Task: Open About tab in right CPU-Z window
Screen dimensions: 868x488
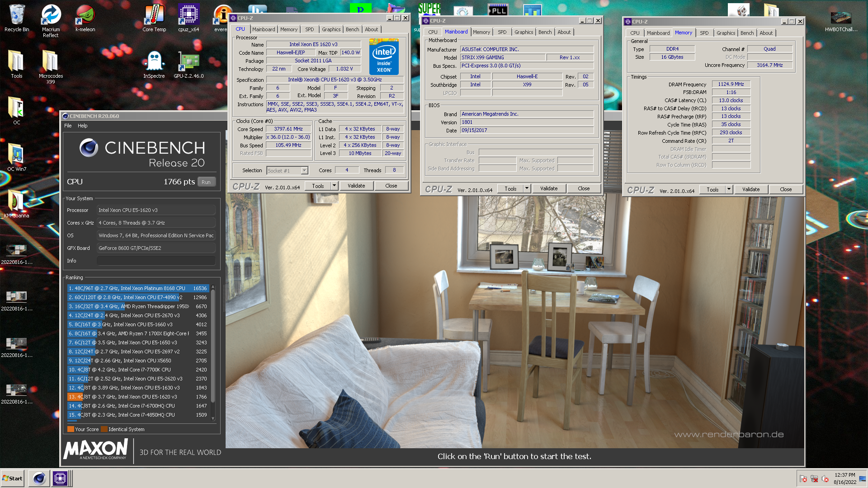Action: [766, 33]
